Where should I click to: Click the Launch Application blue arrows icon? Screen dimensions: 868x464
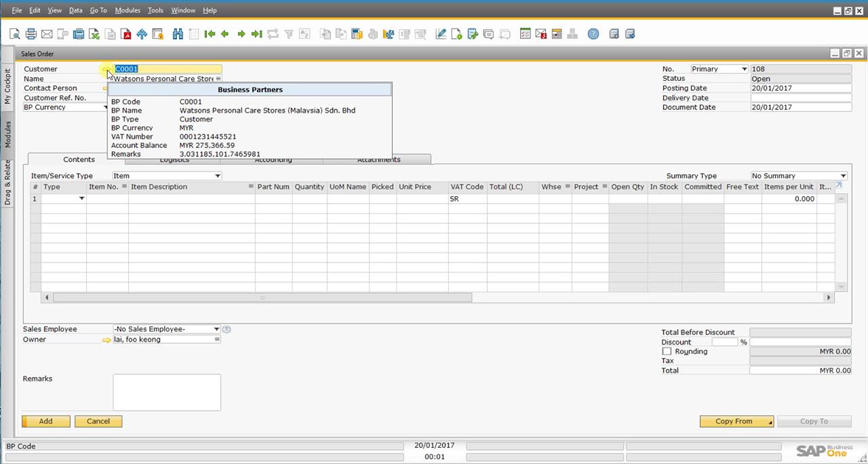tap(142, 34)
